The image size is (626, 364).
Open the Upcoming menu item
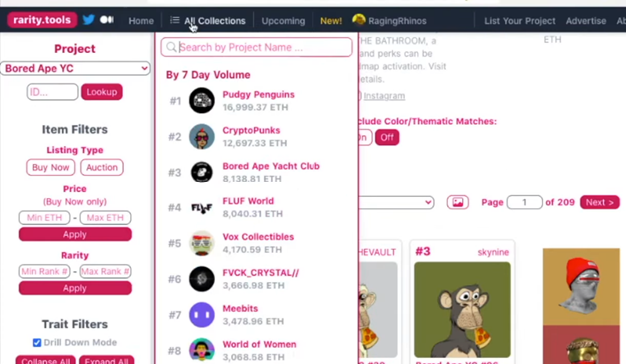click(283, 21)
